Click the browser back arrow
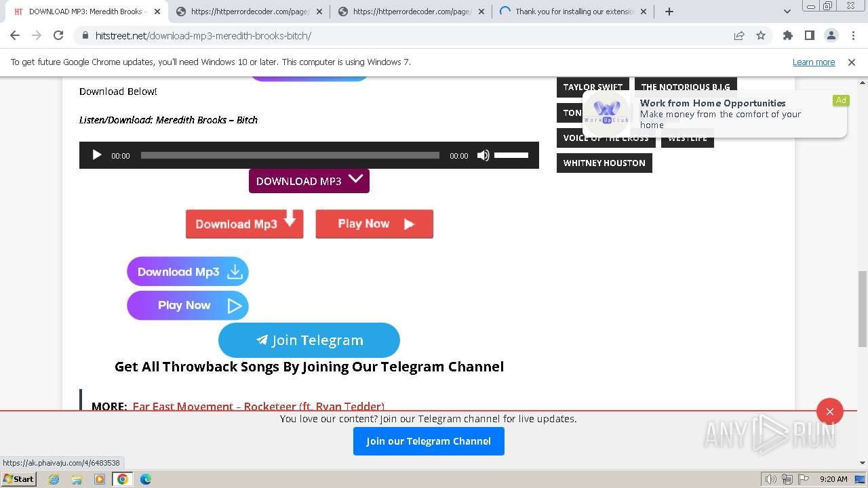Image resolution: width=868 pixels, height=488 pixels. tap(15, 36)
